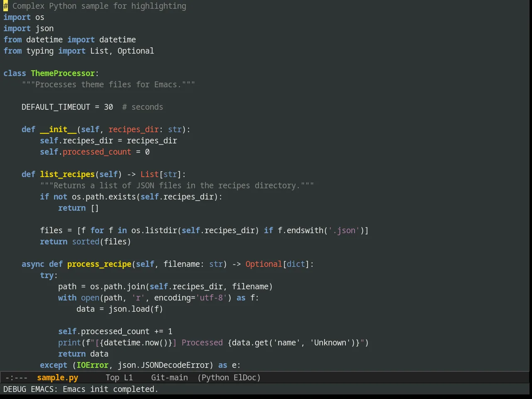Click 'import os' line
Viewport: 532px width, 399px height.
[24, 17]
